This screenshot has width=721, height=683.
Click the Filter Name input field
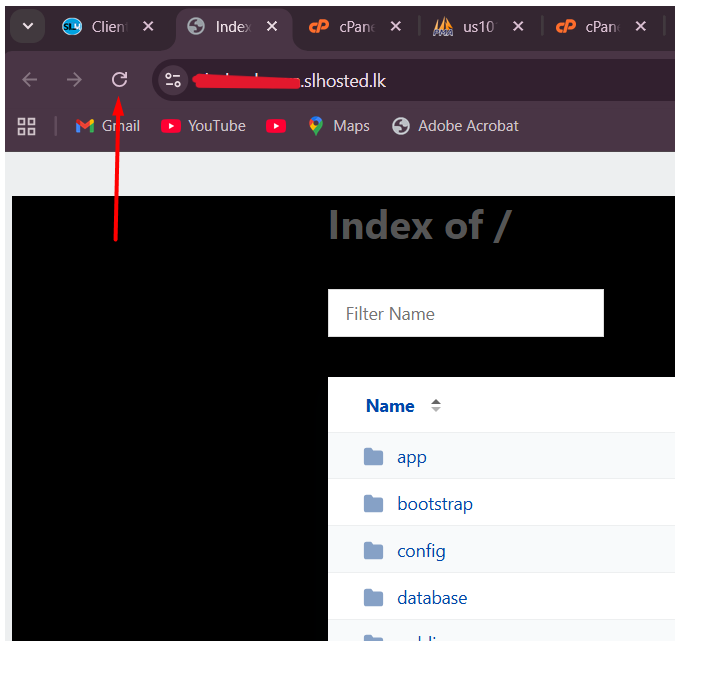465,314
